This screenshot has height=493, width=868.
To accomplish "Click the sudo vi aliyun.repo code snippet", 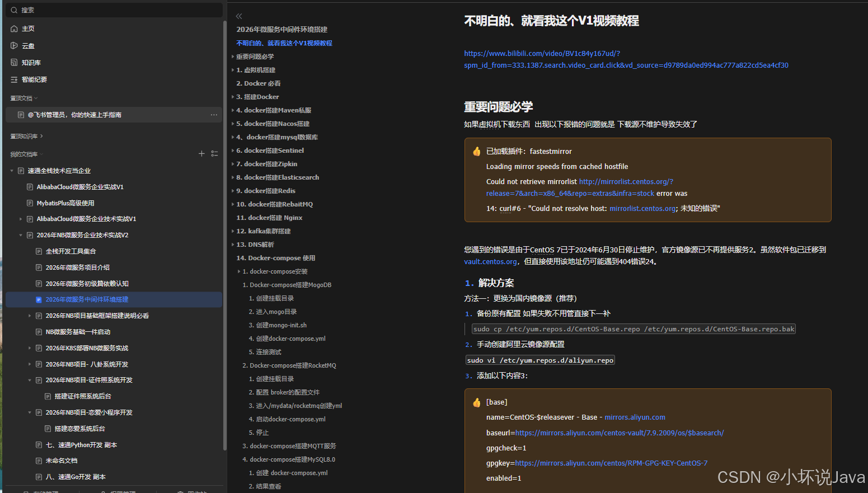I will pos(540,360).
